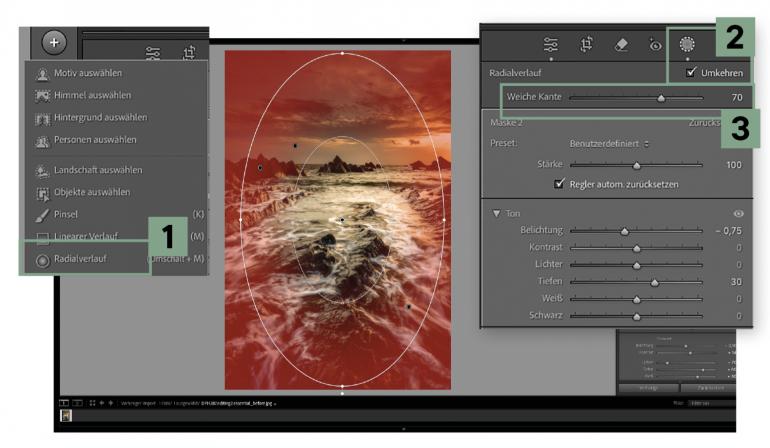770x448 pixels.
Task: Open the Edit sliders icon in the floating Radialverlauf panel
Action: (x=550, y=45)
